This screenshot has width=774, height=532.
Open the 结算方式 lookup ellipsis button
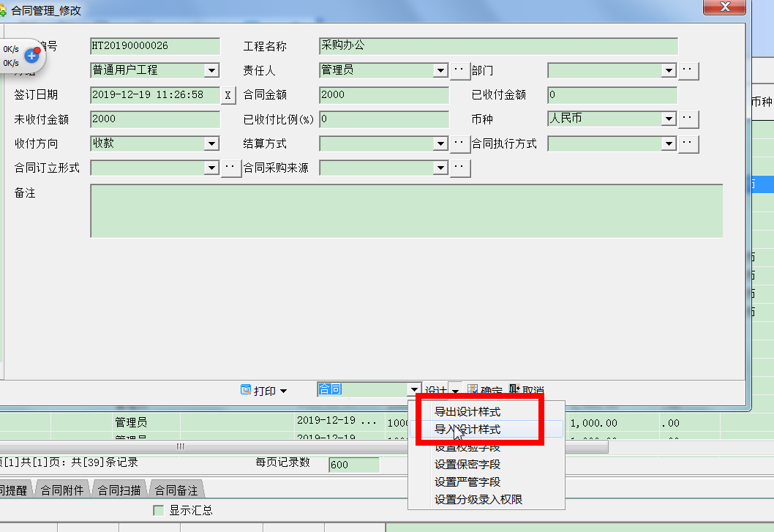(459, 143)
